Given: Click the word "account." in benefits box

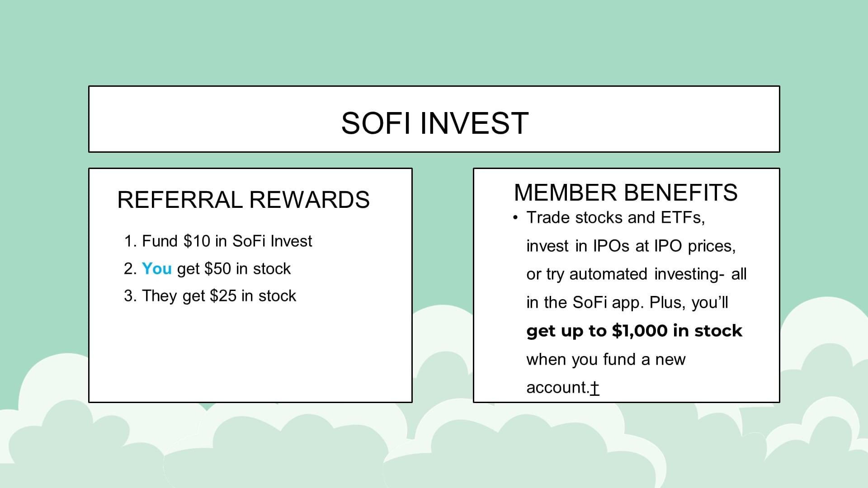Looking at the screenshot, I should coord(557,388).
